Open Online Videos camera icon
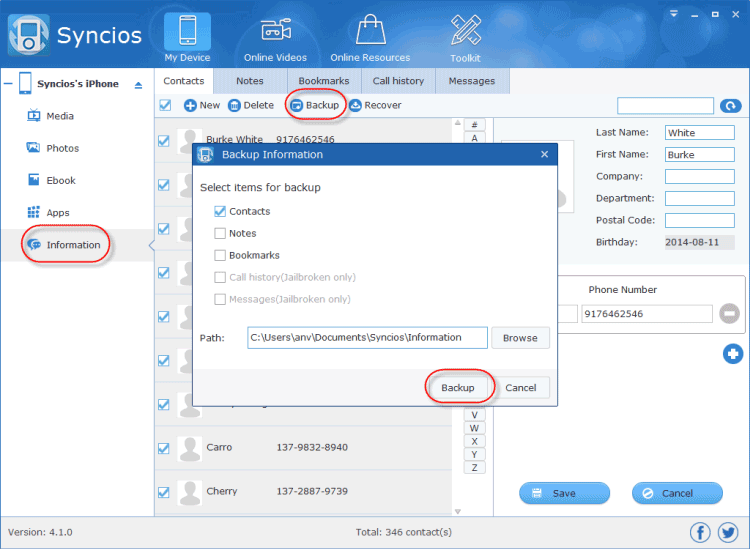 point(276,31)
